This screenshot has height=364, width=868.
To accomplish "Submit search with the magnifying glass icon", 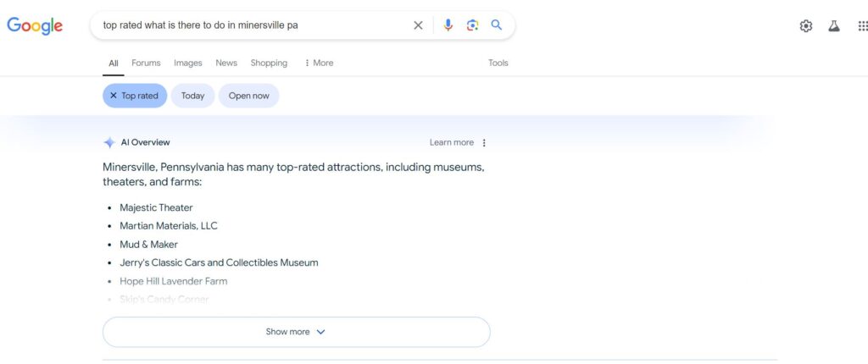I will tap(497, 25).
